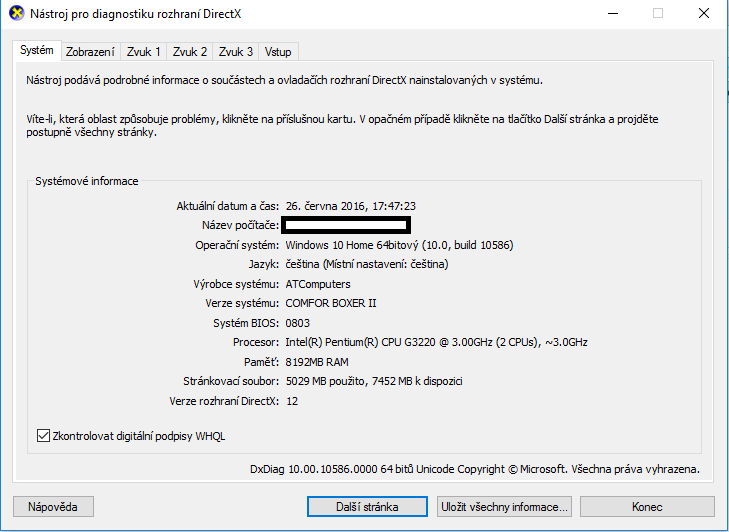729x532 pixels.
Task: Click the Systémové informace group heading
Action: 87,182
